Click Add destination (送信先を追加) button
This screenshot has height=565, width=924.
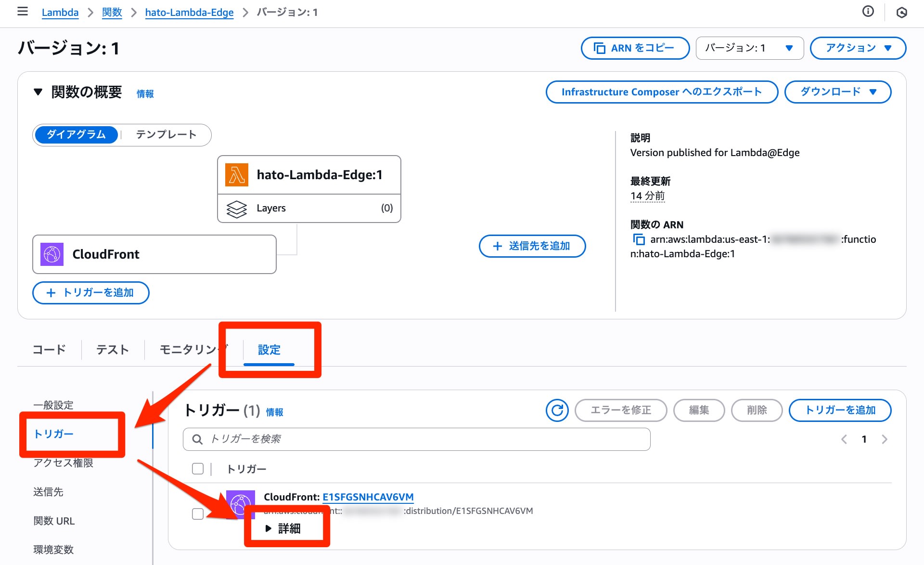pyautogui.click(x=532, y=246)
